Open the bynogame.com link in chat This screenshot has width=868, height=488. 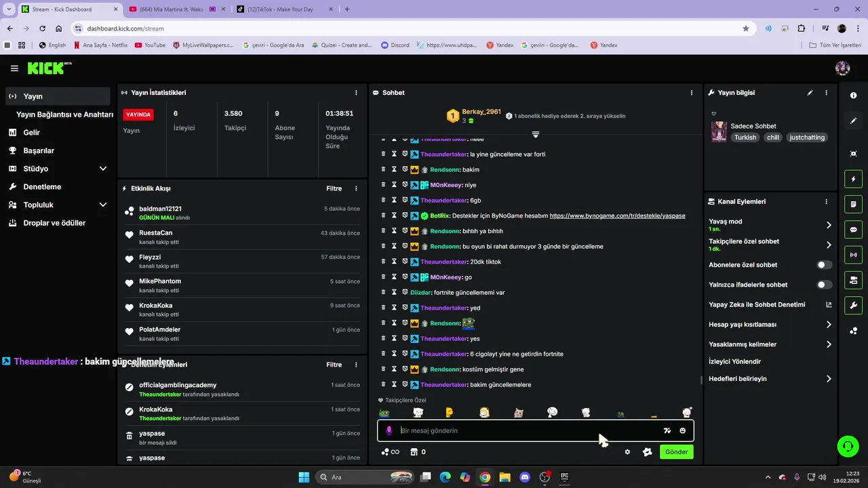click(617, 216)
